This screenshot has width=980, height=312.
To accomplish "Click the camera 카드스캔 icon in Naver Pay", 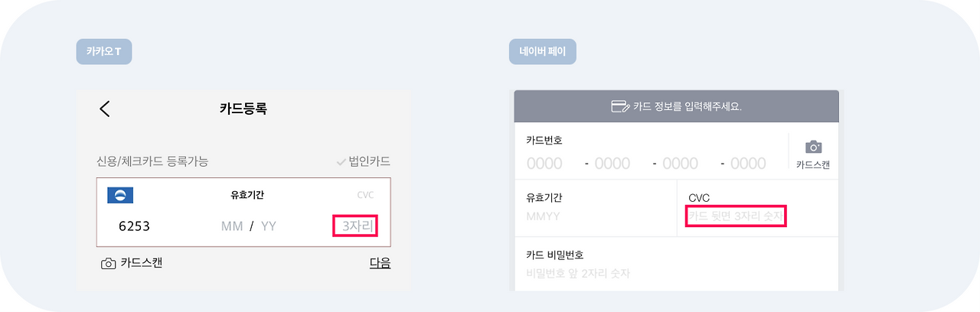I will pos(813,147).
